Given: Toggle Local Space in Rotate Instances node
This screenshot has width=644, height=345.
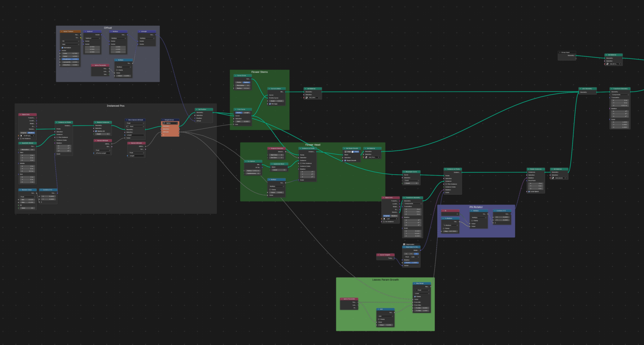Looking at the screenshot, I should click(x=529, y=191).
